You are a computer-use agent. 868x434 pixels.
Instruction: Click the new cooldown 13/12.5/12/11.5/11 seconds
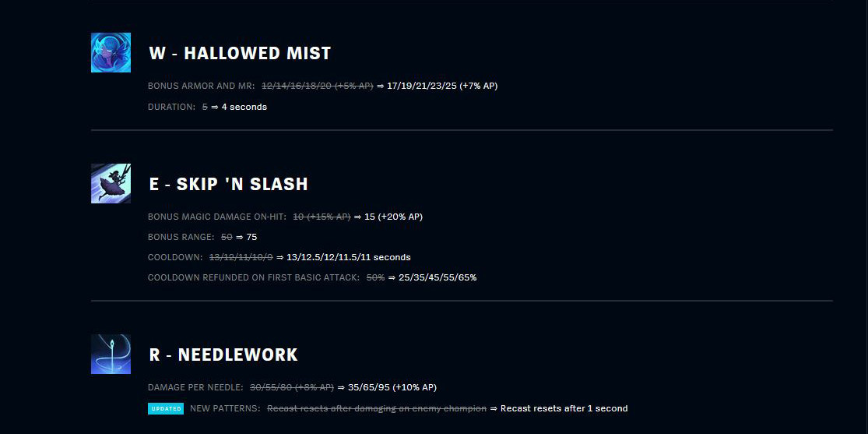[349, 257]
